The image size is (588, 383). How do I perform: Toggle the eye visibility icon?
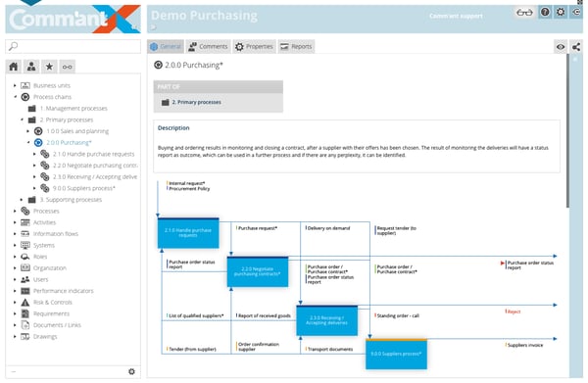tap(561, 47)
